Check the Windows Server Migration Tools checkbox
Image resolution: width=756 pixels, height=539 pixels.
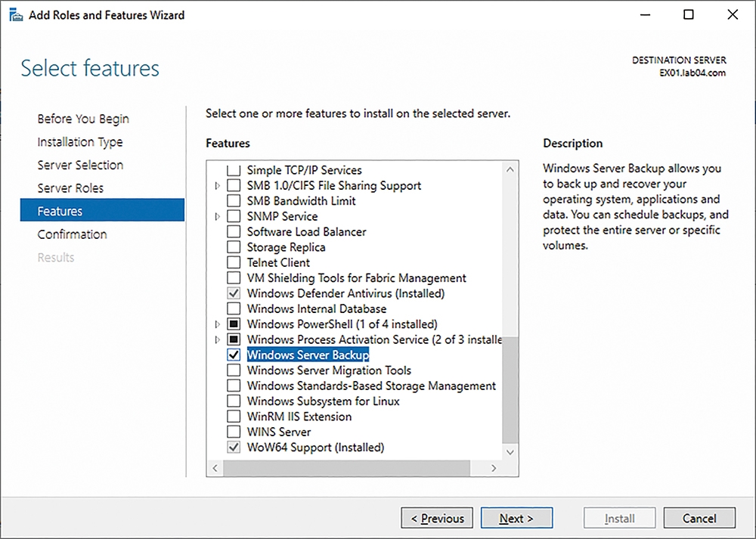tap(234, 370)
